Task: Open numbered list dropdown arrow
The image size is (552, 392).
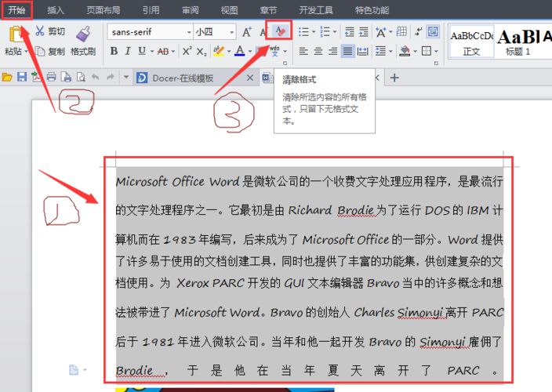Action: tap(335, 32)
